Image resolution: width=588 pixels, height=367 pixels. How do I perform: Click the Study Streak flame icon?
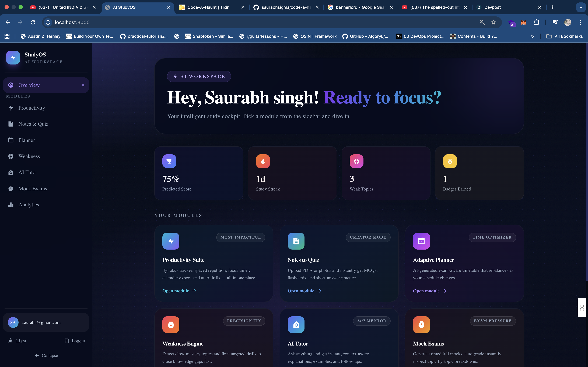click(x=263, y=161)
